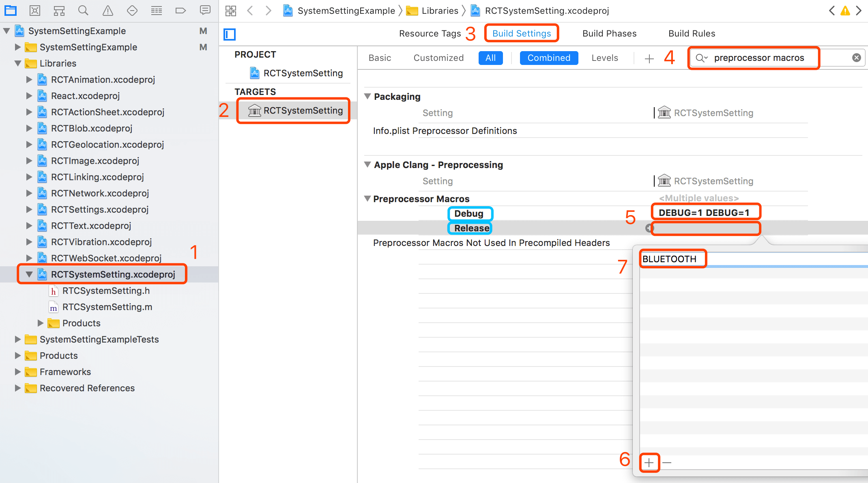Click Libraries in breadcrumb path
The width and height of the screenshot is (868, 483).
click(x=432, y=11)
